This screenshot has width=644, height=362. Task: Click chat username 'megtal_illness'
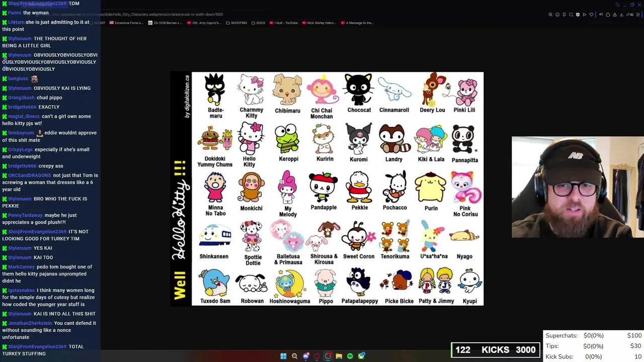[x=24, y=116]
